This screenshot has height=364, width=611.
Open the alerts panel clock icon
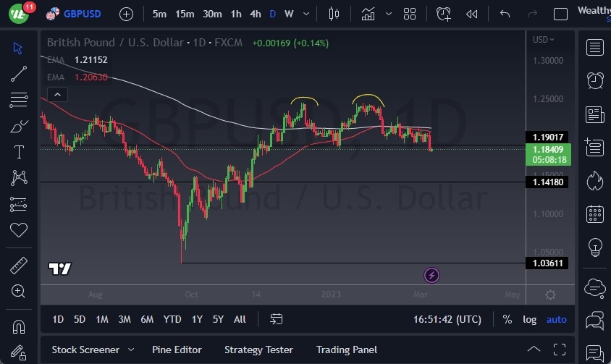tap(595, 80)
